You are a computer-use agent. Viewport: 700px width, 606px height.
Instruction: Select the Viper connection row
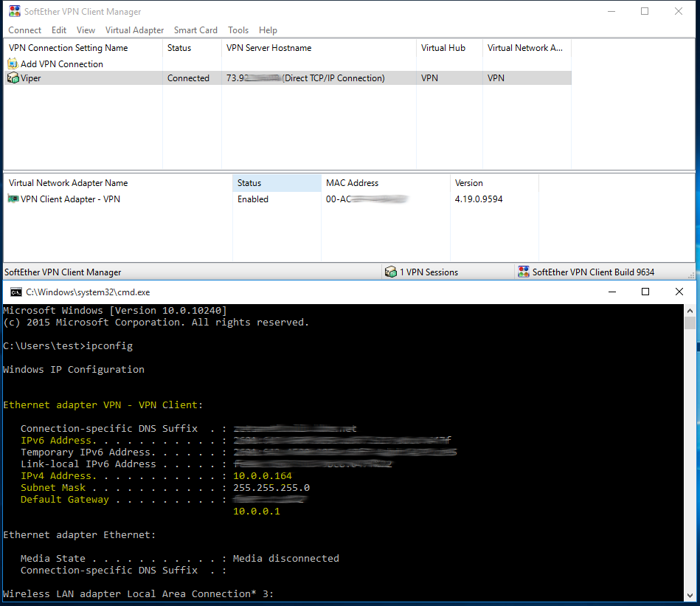click(x=288, y=78)
